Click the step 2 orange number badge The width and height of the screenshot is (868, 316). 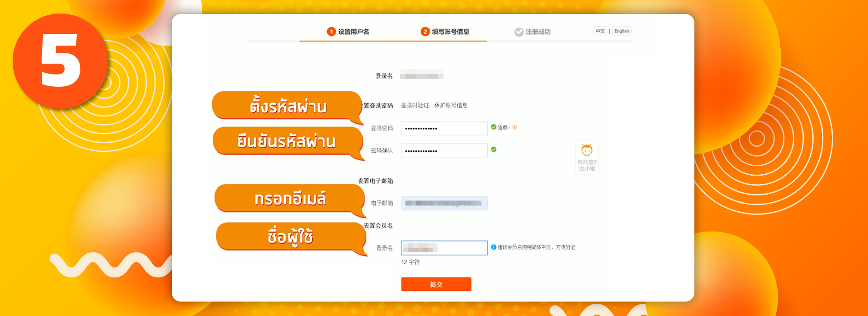[x=425, y=32]
